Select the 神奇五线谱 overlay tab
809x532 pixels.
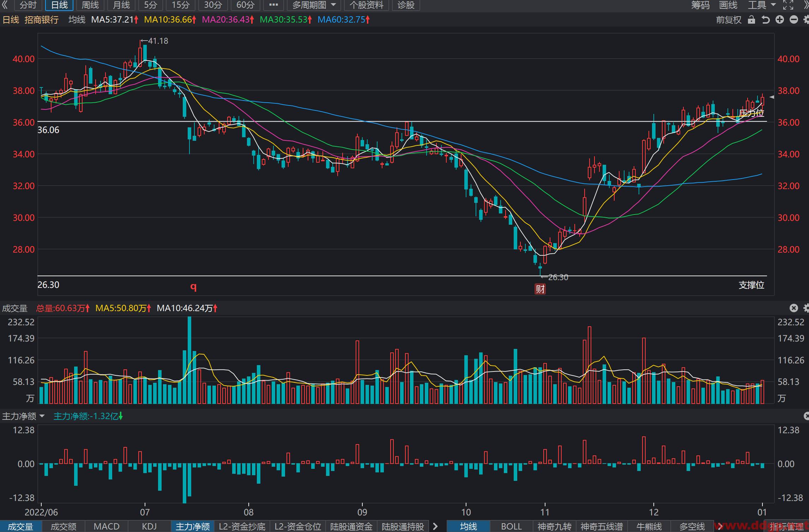click(x=602, y=527)
